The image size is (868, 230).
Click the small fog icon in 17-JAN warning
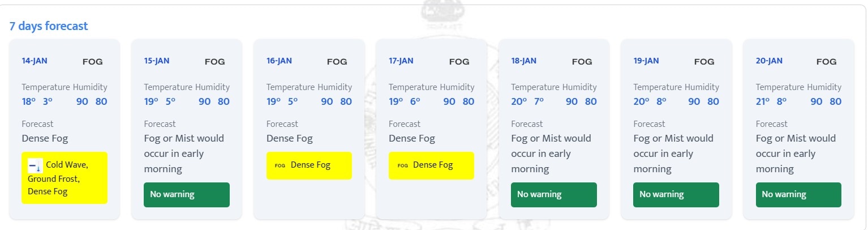[402, 166]
